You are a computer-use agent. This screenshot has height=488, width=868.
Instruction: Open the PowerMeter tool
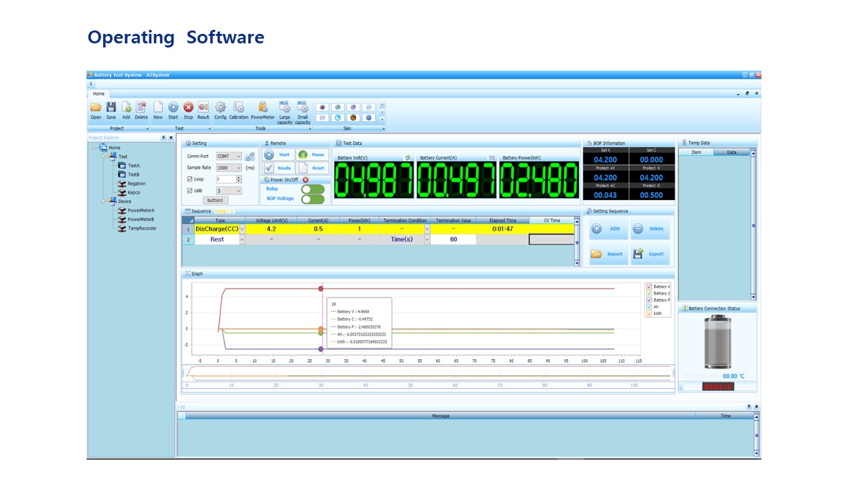[263, 110]
